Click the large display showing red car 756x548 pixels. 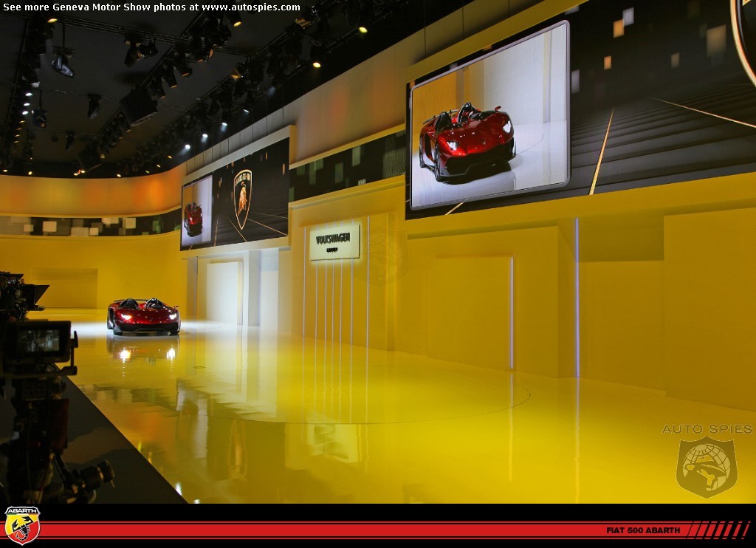(x=490, y=116)
